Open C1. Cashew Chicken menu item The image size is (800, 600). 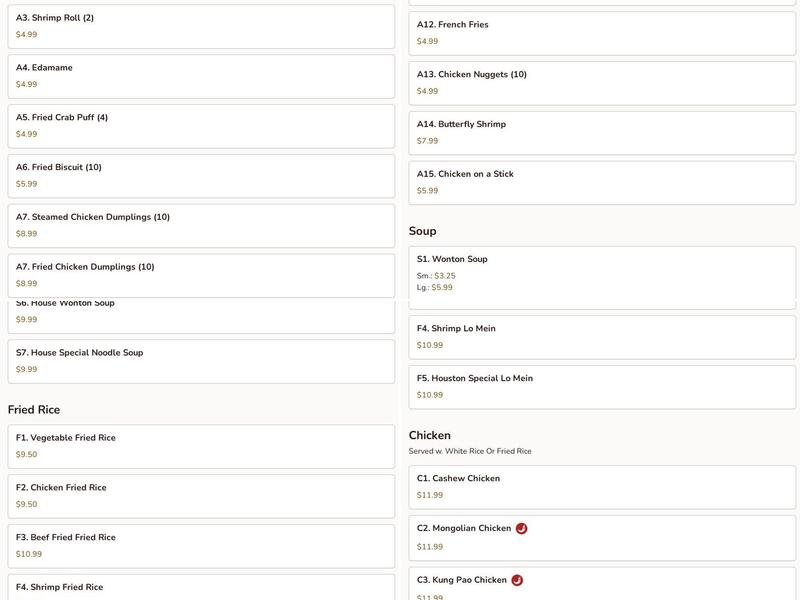pyautogui.click(x=602, y=487)
